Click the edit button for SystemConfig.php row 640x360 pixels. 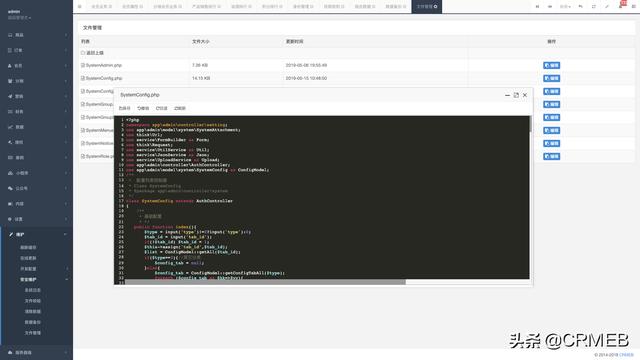click(551, 78)
